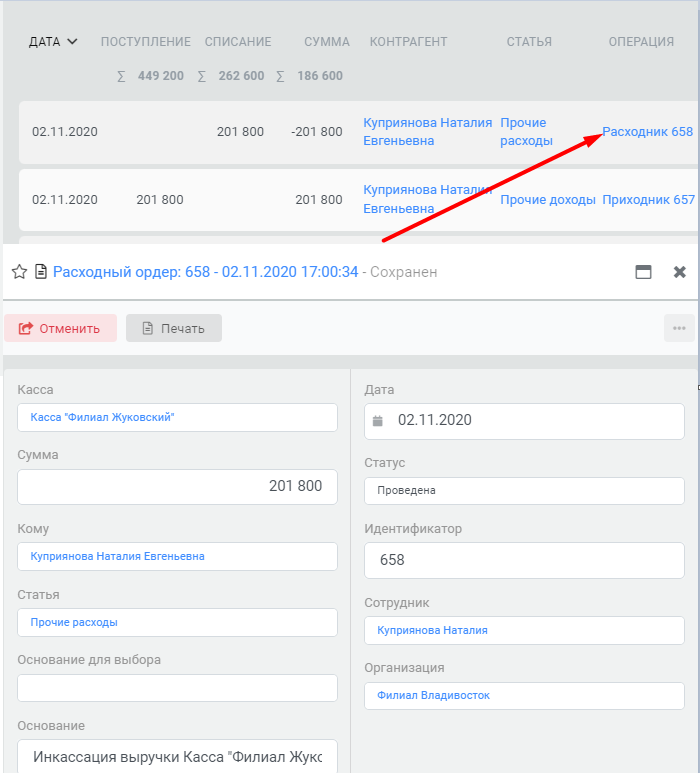Click the -201 800 sum cell
This screenshot has width=700, height=773.
pyautogui.click(x=316, y=132)
